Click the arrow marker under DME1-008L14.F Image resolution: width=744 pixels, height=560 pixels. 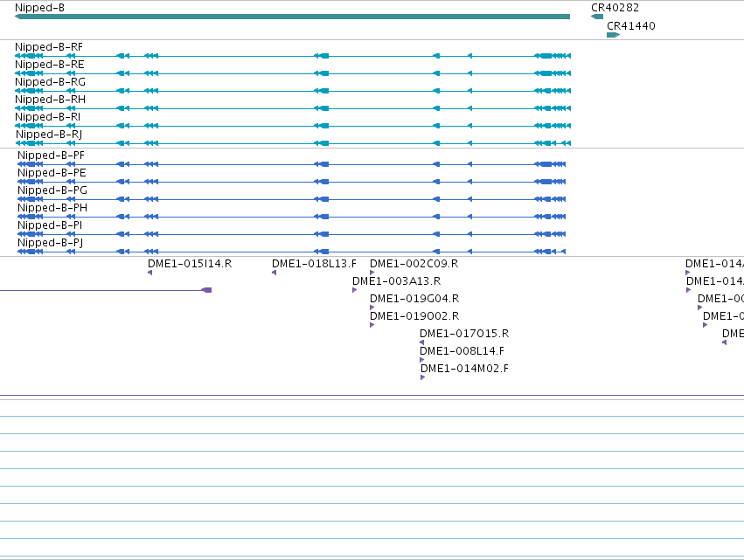coord(421,360)
